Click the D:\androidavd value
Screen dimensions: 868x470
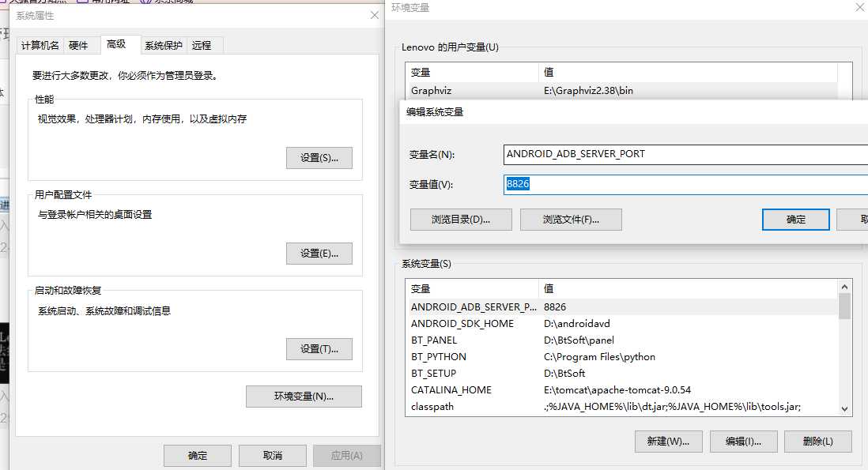pos(577,324)
